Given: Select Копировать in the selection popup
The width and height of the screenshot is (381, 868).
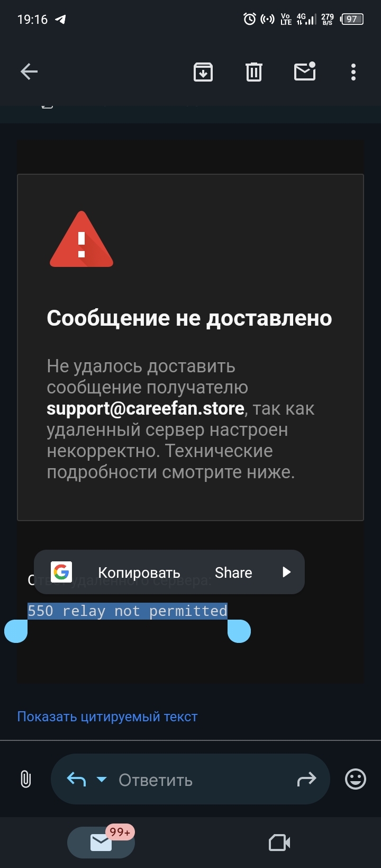Looking at the screenshot, I should (139, 572).
